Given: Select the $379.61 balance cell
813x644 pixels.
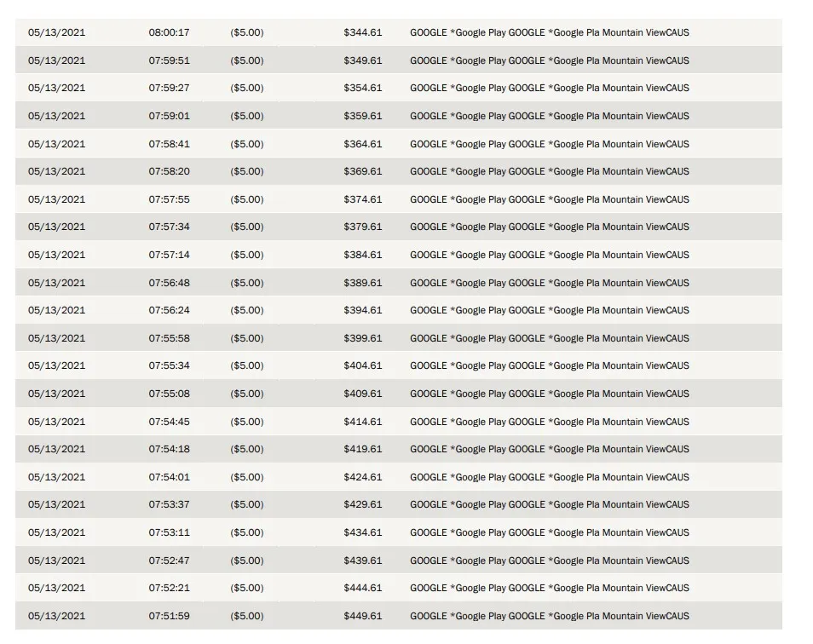Looking at the screenshot, I should (363, 227).
